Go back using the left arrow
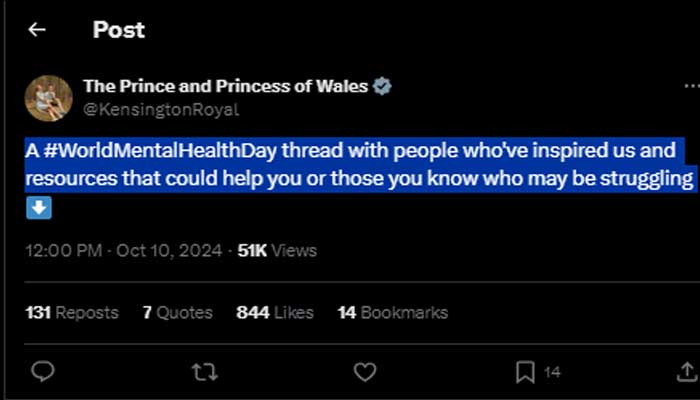The width and height of the screenshot is (700, 400). point(37,30)
